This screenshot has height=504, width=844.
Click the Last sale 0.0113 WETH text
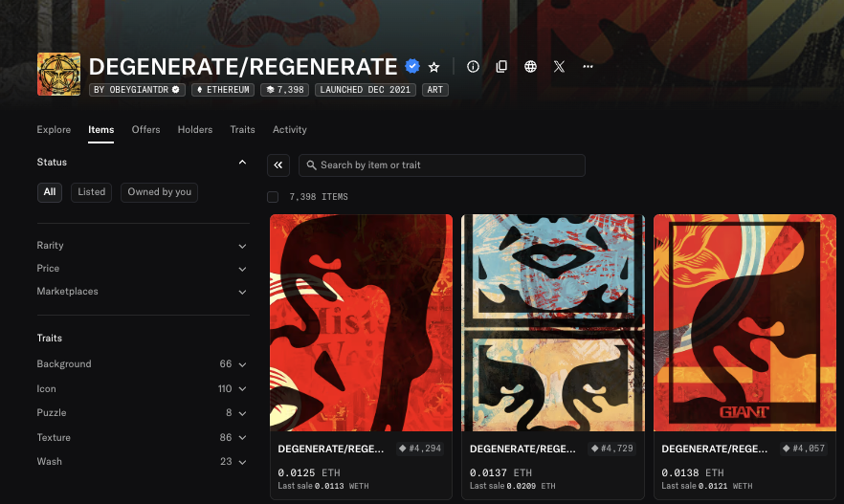coord(323,486)
